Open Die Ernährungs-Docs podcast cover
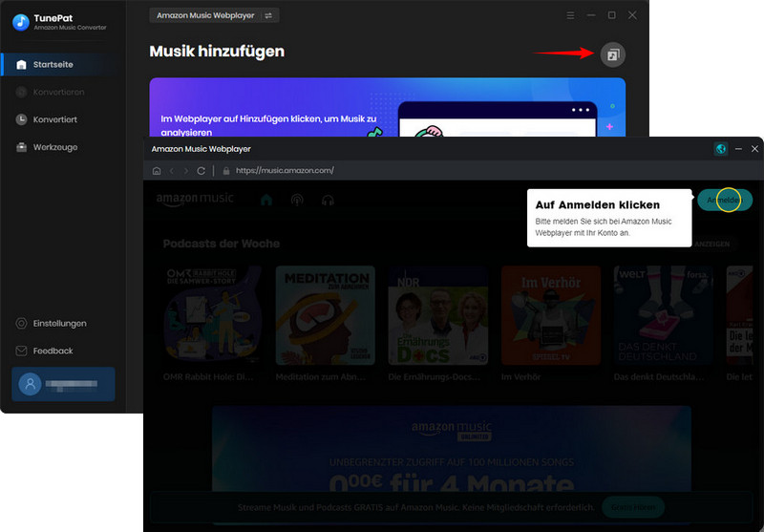This screenshot has height=532, width=764. [437, 315]
